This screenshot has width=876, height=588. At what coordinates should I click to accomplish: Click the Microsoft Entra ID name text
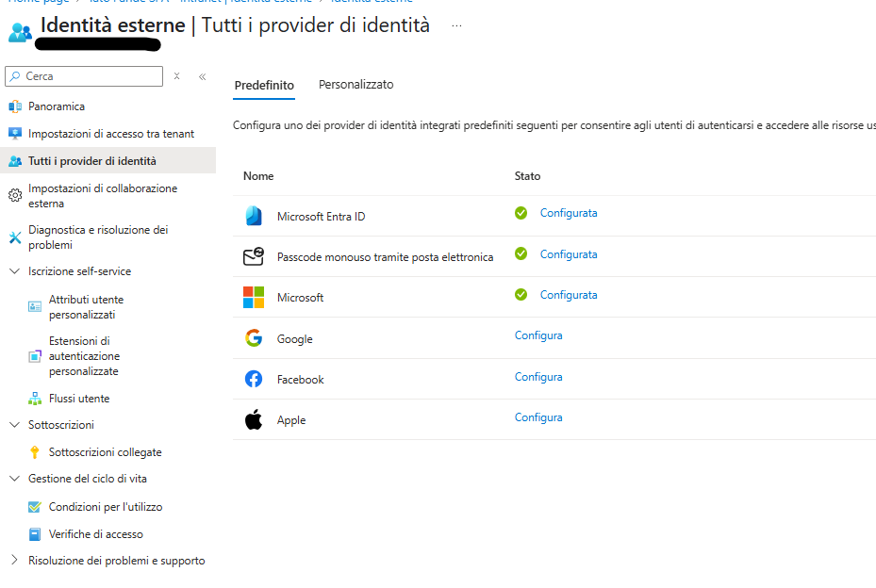point(321,217)
